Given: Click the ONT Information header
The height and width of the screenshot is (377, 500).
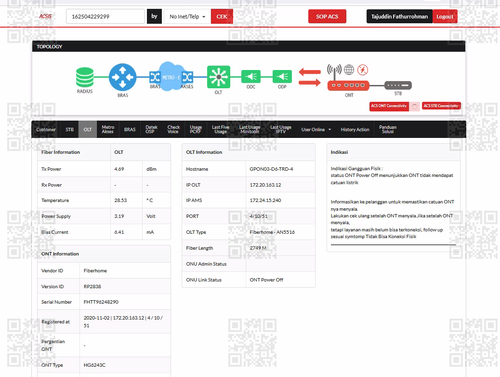Looking at the screenshot, I should 60,254.
